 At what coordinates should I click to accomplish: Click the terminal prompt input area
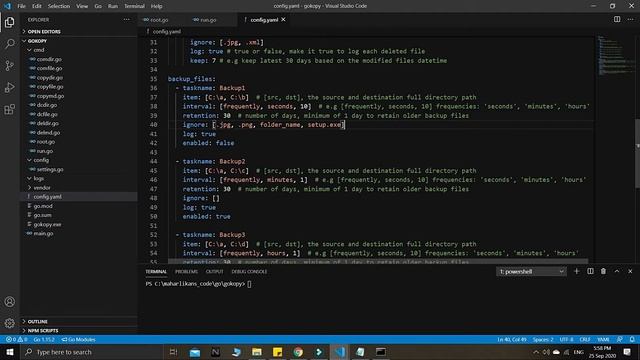[249, 284]
